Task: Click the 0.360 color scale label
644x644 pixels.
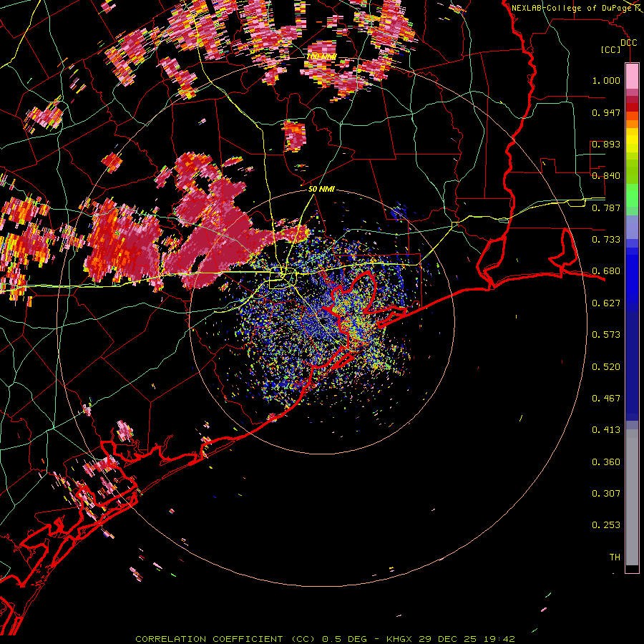Action: click(606, 462)
